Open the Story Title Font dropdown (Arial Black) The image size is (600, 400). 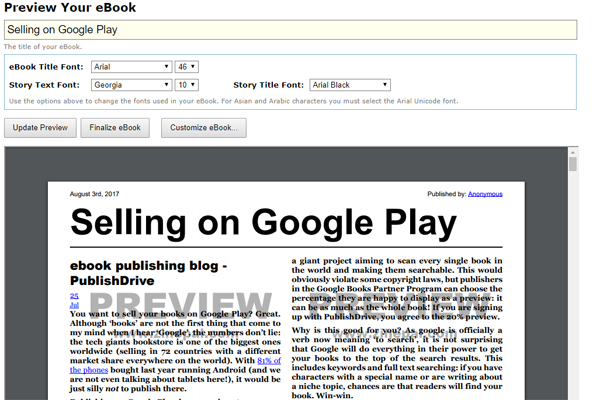(350, 85)
